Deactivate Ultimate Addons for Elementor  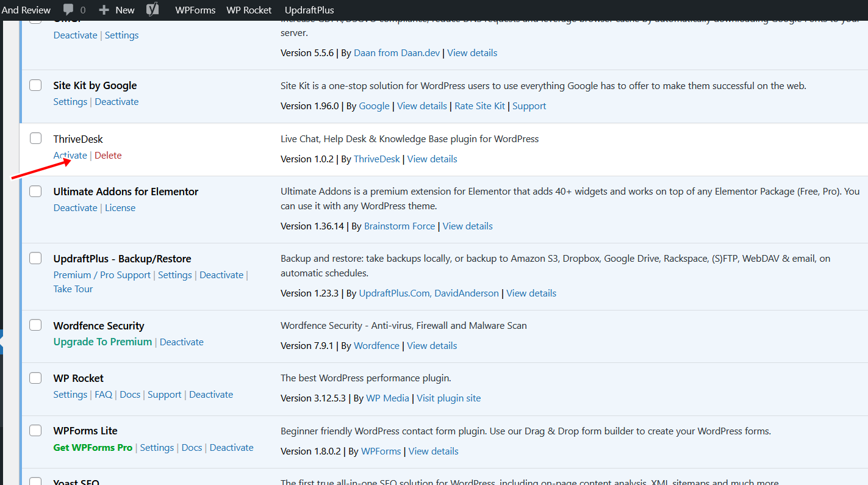click(x=75, y=208)
